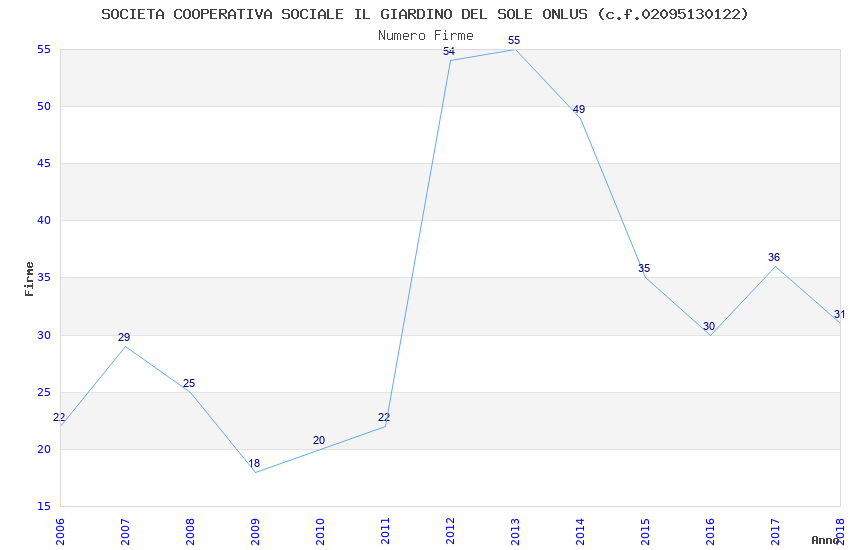Screen dimensions: 850x550
Task: Click the Anno x-axis label
Action: 825,540
